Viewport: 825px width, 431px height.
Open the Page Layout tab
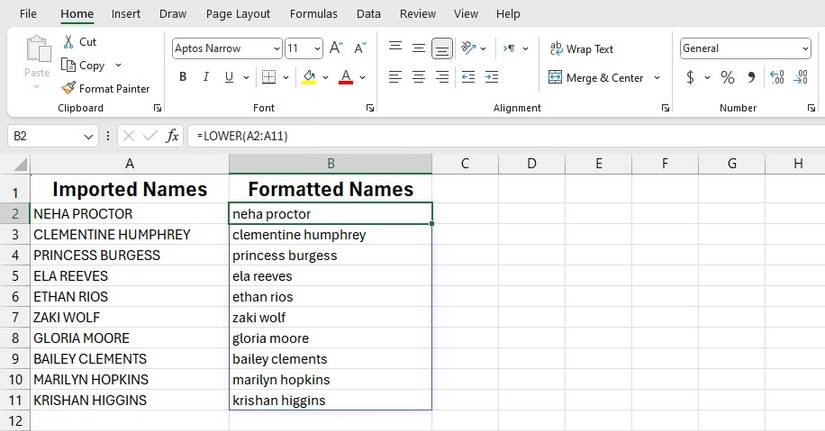coord(238,14)
